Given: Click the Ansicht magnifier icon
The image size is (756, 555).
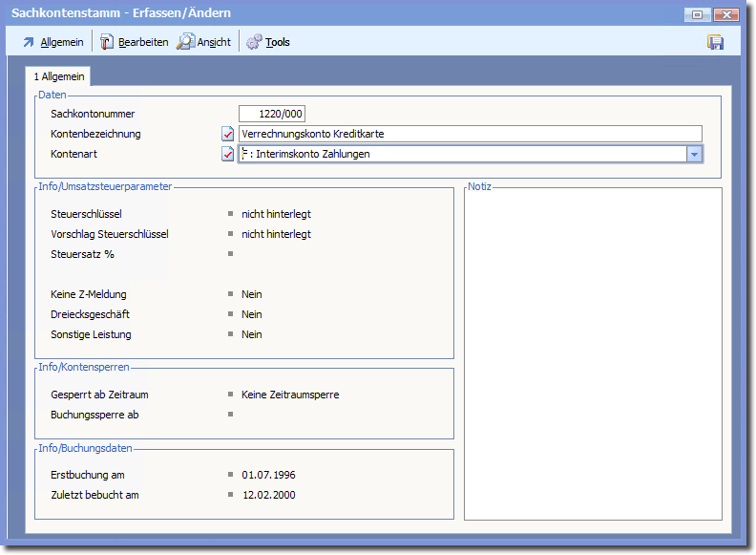Looking at the screenshot, I should point(185,42).
